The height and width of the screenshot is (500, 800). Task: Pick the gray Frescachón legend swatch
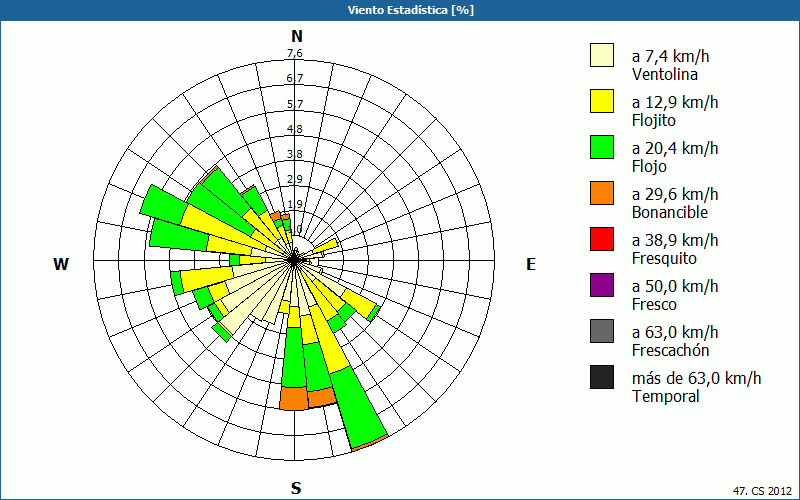(602, 331)
